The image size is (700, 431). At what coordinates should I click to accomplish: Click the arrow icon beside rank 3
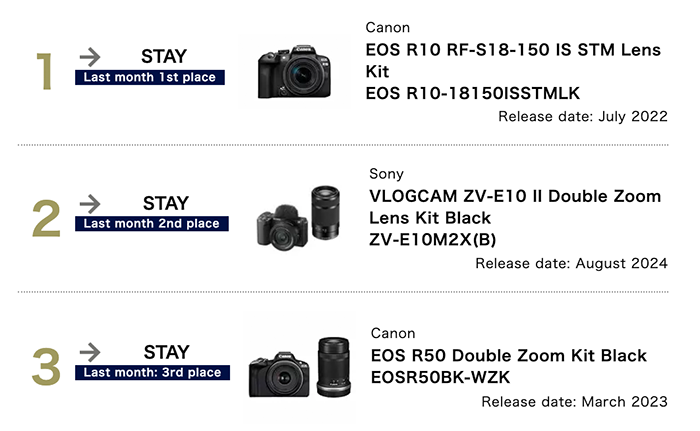click(89, 352)
